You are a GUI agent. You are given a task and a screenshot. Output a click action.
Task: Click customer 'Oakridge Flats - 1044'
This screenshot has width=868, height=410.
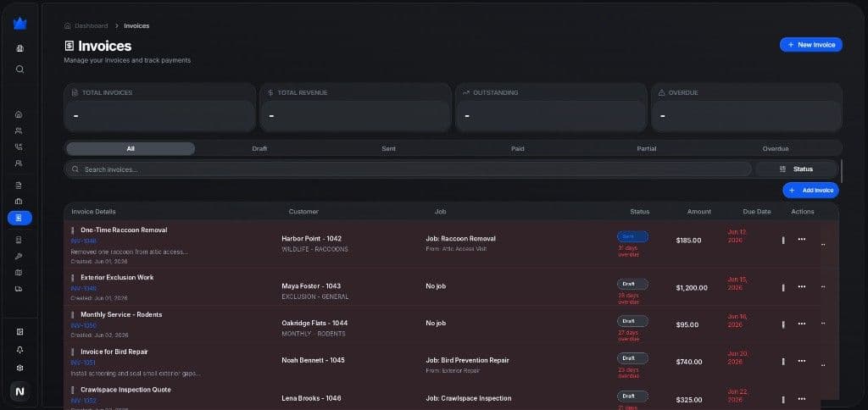315,323
